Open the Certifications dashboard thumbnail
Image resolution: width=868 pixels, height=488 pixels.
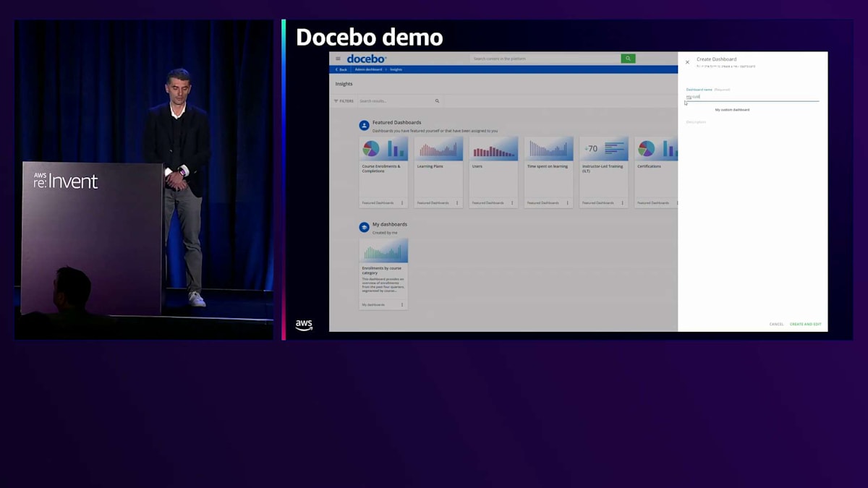[656, 149]
